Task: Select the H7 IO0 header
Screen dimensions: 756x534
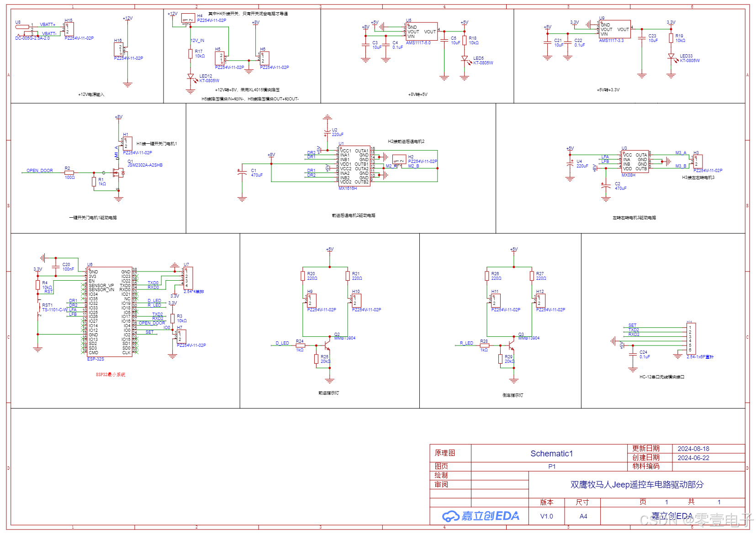Action: tap(181, 337)
